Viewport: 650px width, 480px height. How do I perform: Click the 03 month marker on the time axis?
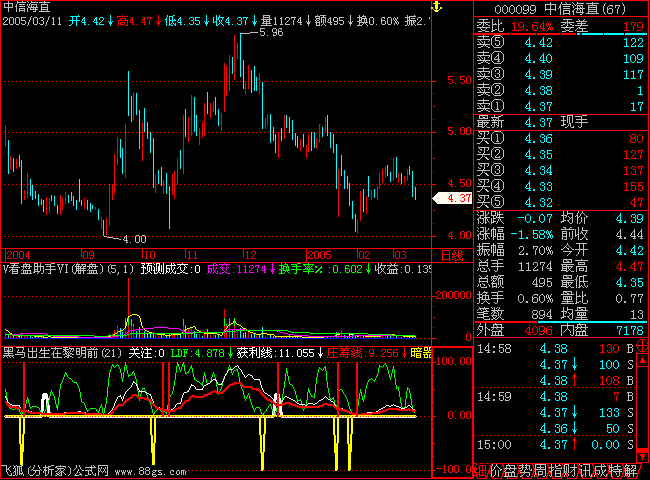[x=400, y=255]
